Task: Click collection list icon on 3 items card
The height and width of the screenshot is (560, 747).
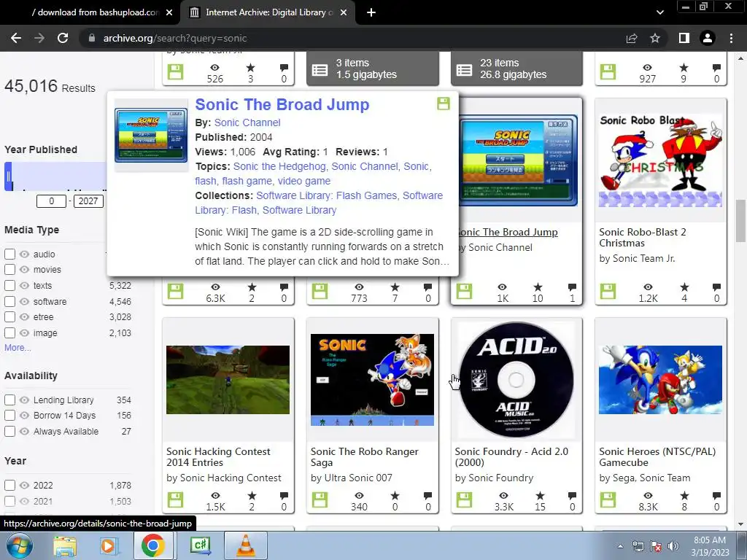Action: pyautogui.click(x=320, y=70)
